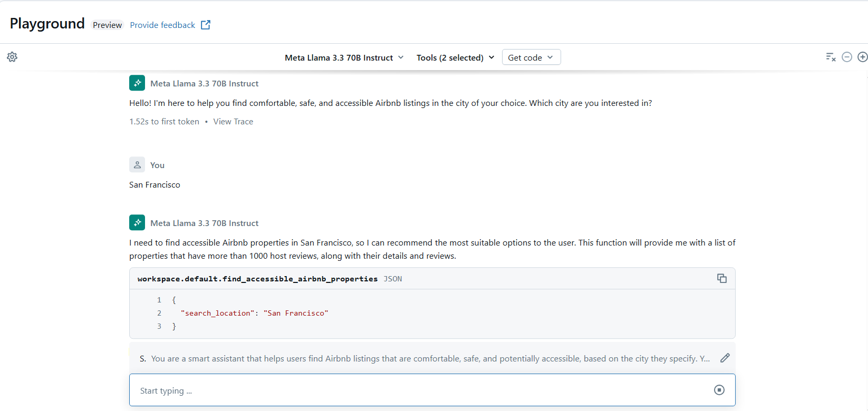Click the JSON label in code header
Screen dimensions: 868x411
pyautogui.click(x=393, y=279)
